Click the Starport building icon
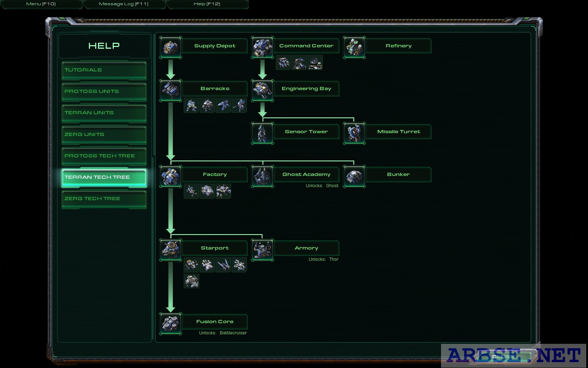Viewport: 588px width, 368px height. click(170, 250)
